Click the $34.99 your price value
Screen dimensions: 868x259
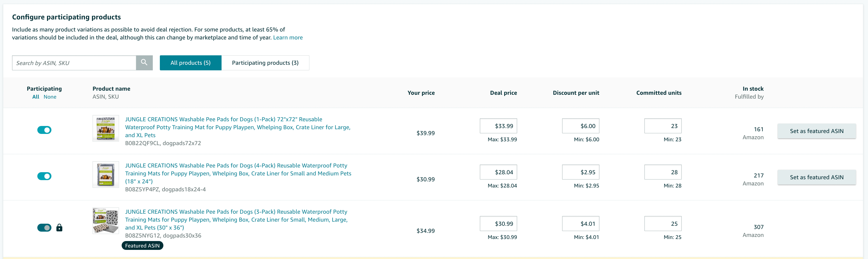click(425, 231)
